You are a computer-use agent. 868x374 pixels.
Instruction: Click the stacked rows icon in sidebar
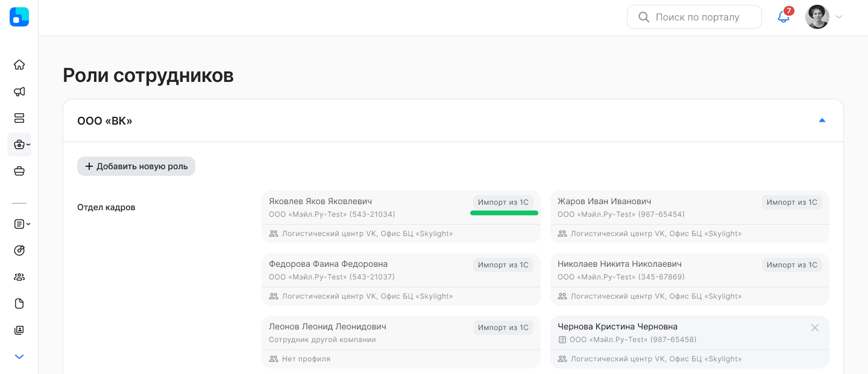click(x=19, y=118)
